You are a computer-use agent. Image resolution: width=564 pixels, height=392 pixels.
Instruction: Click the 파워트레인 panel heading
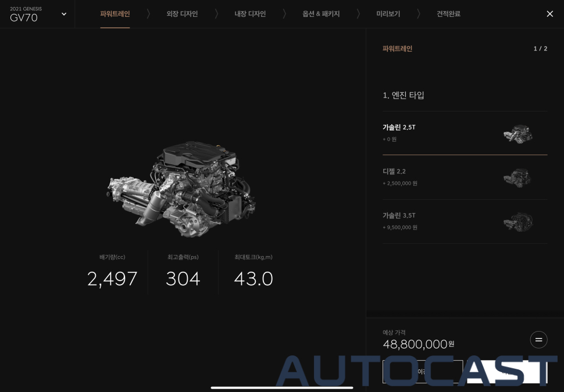click(398, 49)
